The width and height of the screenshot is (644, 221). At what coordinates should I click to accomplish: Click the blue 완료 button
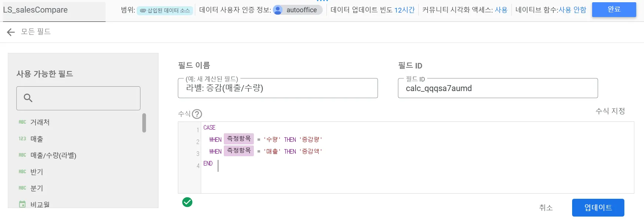coord(614,10)
